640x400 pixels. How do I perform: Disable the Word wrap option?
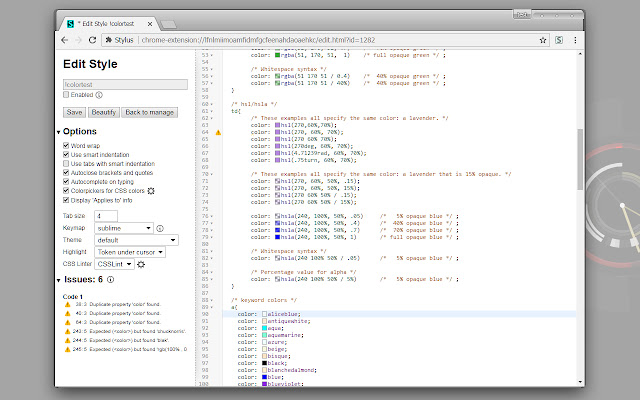pyautogui.click(x=66, y=145)
